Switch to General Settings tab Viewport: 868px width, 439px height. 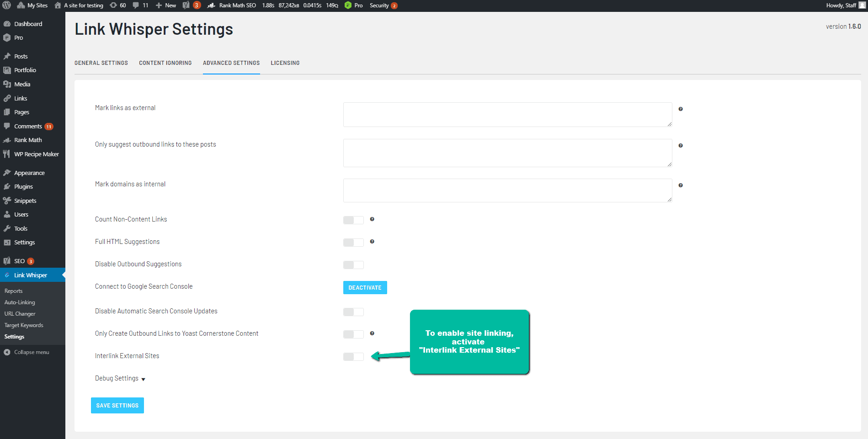101,63
